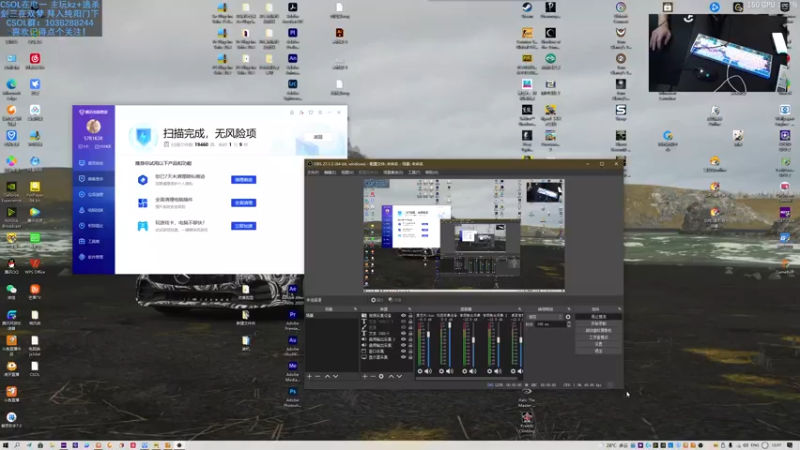Viewport: 800px width, 450px height.
Task: Click transition duration spinner arrows
Action: coord(569,324)
